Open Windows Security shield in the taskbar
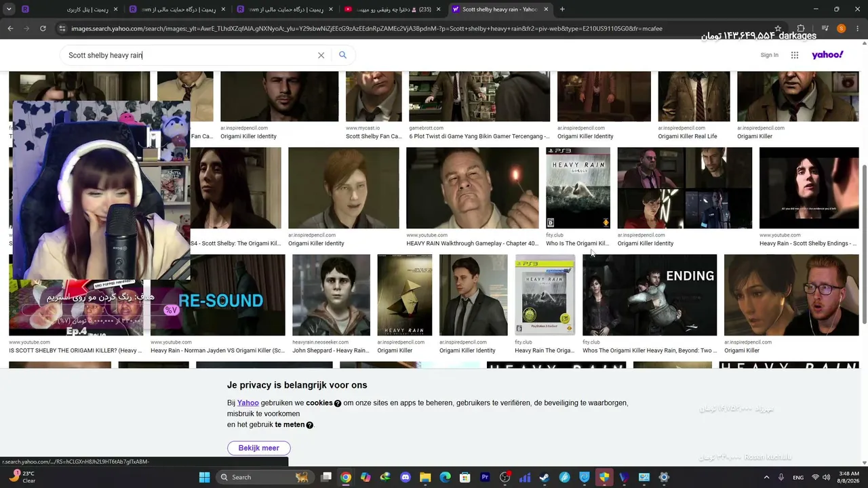This screenshot has height=488, width=868. pyautogui.click(x=604, y=477)
